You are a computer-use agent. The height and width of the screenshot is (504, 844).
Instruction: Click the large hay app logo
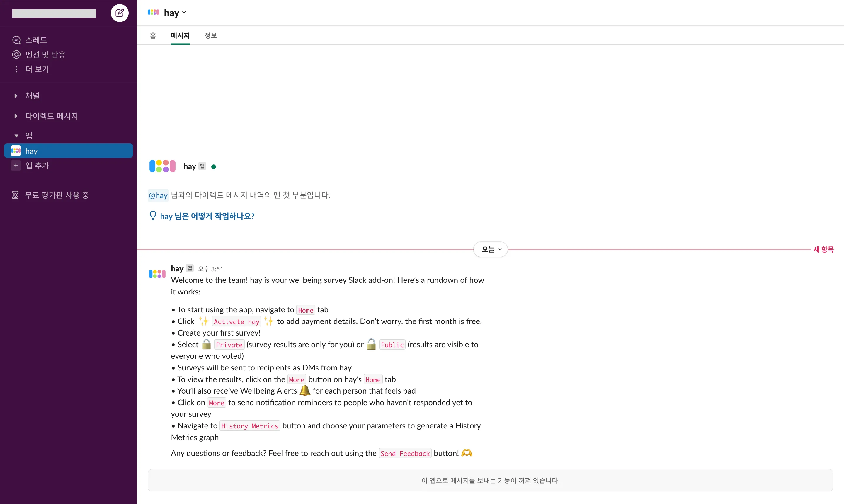pos(162,166)
